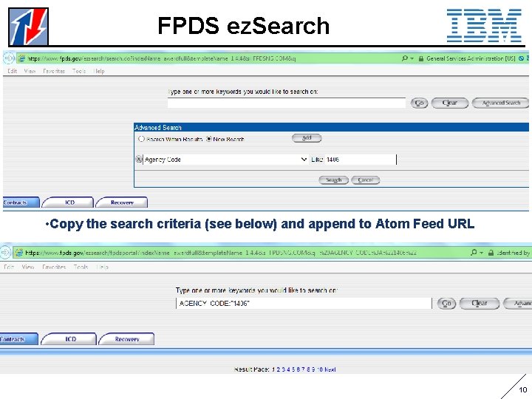The width and height of the screenshot is (532, 399).
Task: Click the 'General Services Administration [US]' certificate text
Action: tap(471, 58)
